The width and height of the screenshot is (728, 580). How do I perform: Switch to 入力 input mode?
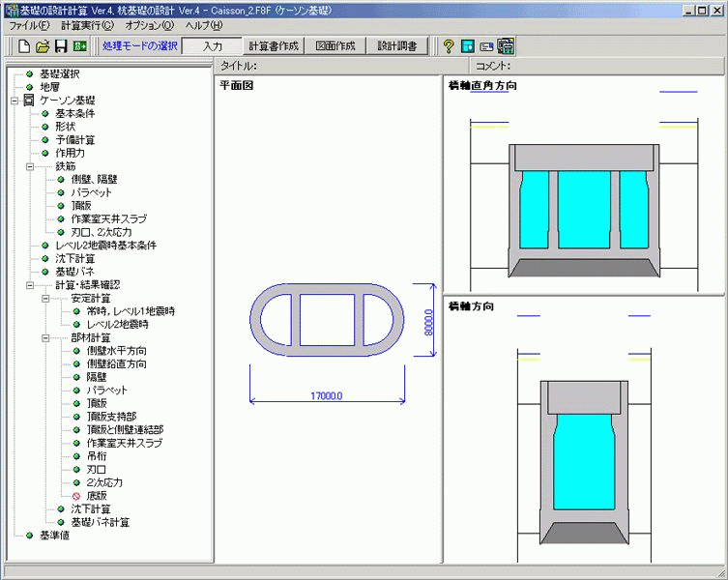tap(213, 45)
